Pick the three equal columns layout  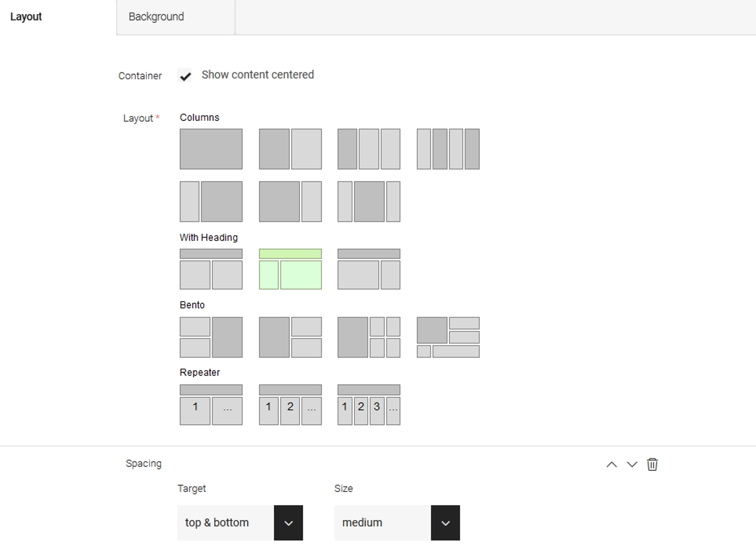tap(369, 149)
